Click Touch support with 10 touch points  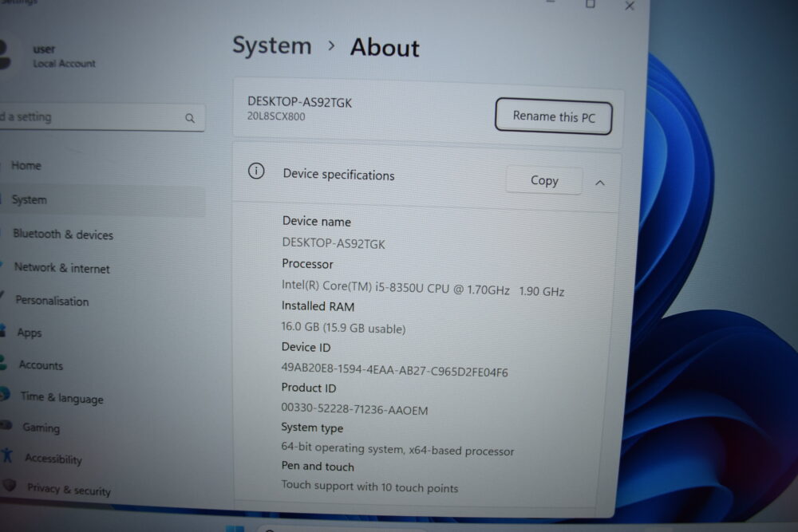(x=369, y=487)
